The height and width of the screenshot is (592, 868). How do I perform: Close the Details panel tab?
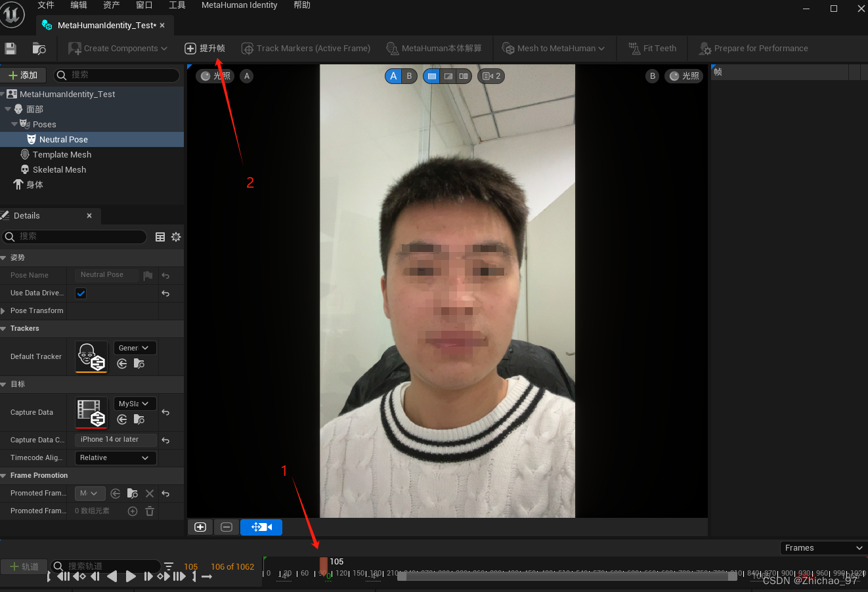pos(89,215)
